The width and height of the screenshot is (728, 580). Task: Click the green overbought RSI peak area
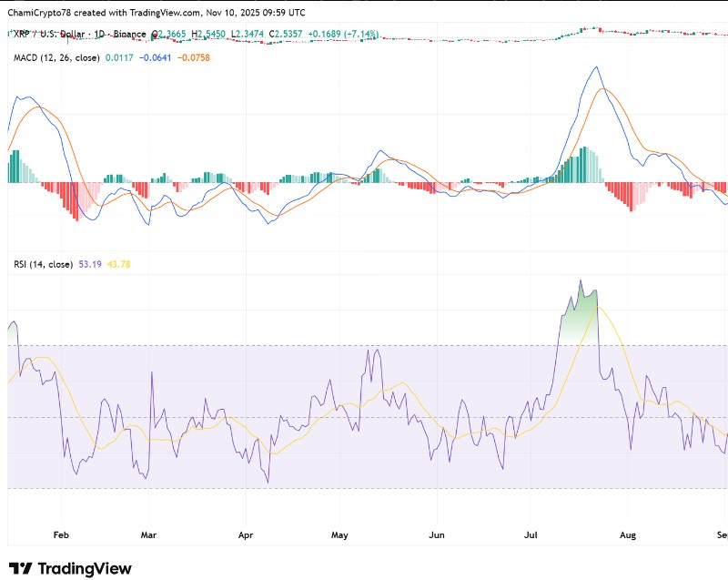pos(581,319)
